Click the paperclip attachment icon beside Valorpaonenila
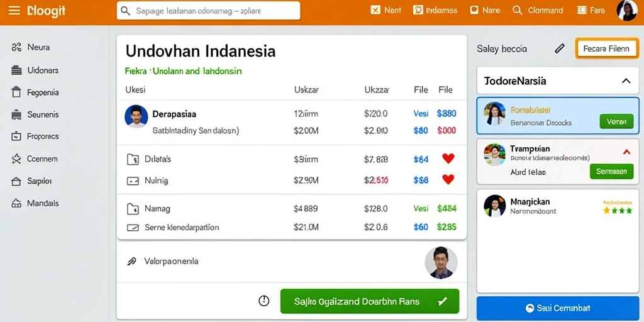644x322 pixels. tap(131, 261)
